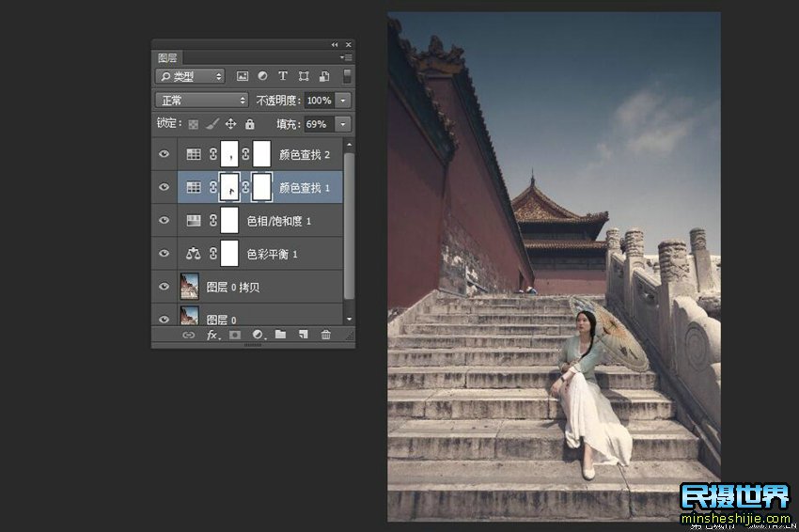Open the 不透明度 slider dropdown arrow
Viewport: 799px width, 532px height.
click(343, 101)
